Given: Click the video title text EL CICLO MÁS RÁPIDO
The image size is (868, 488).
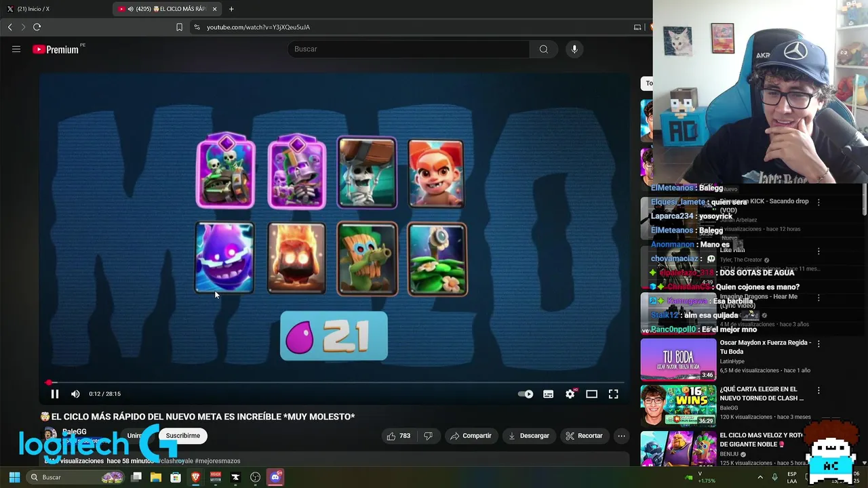Looking at the screenshot, I should 203,417.
